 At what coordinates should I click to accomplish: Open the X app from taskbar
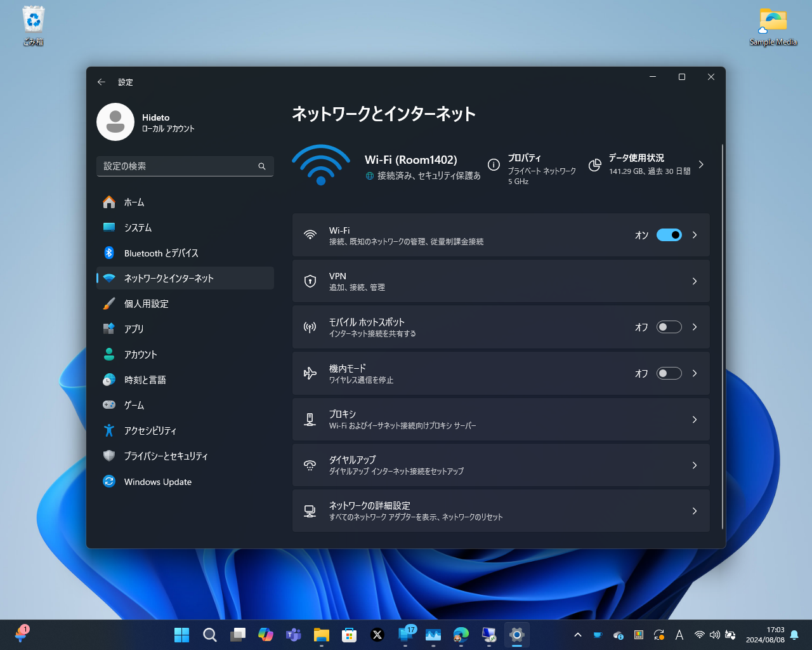tap(377, 635)
